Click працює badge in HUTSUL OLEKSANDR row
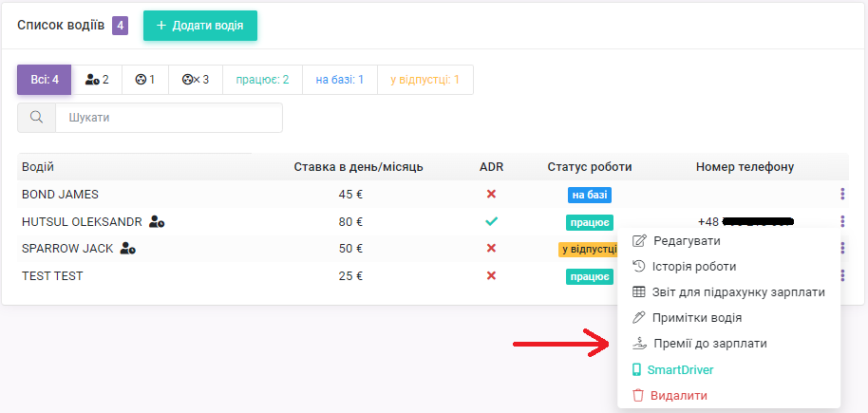The height and width of the screenshot is (413, 868). pyautogui.click(x=590, y=222)
